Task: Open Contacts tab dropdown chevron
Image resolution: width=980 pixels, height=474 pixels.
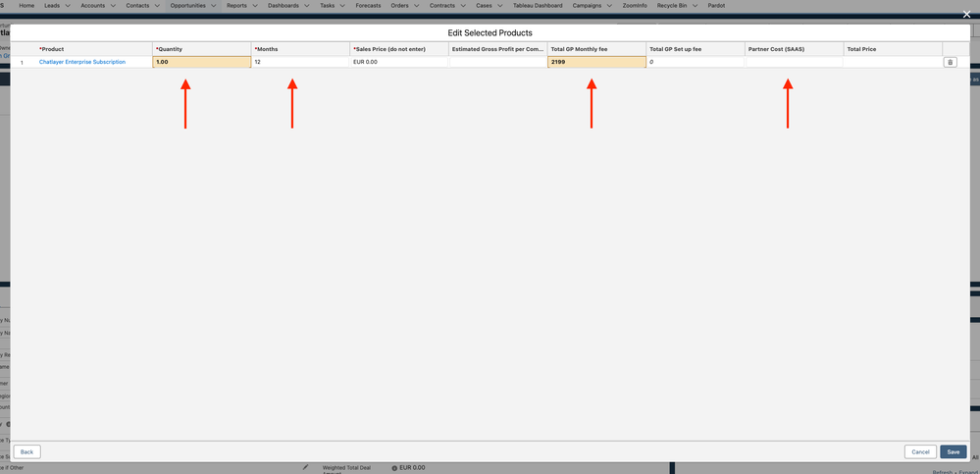Action: tap(158, 6)
